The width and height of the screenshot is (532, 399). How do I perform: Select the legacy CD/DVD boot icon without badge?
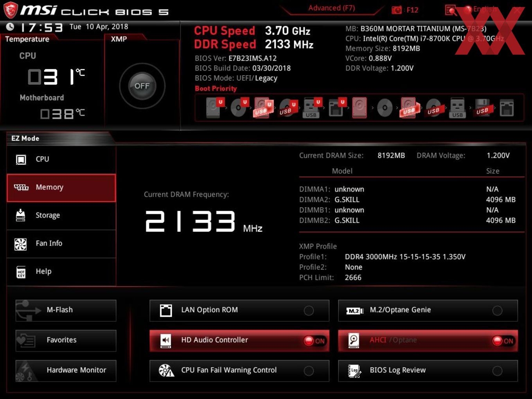(x=385, y=108)
